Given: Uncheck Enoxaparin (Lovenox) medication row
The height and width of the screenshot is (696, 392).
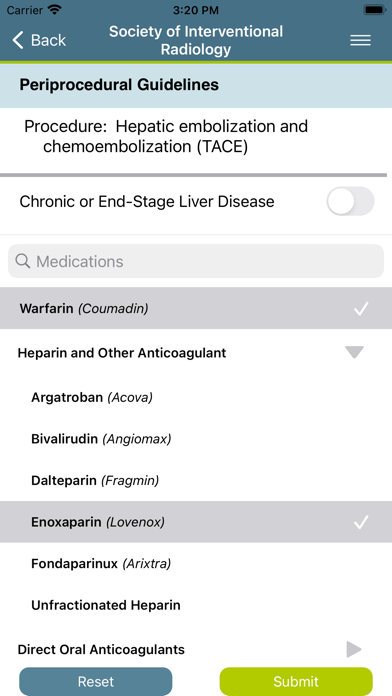Looking at the screenshot, I should (196, 522).
